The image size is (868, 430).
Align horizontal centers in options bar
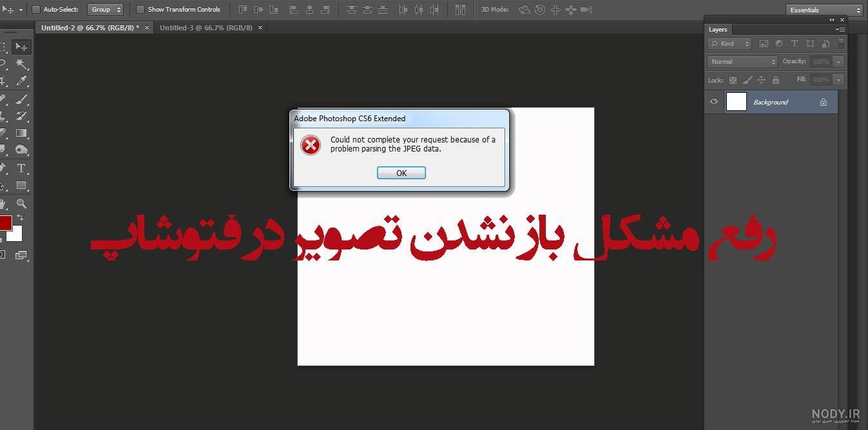coord(309,10)
